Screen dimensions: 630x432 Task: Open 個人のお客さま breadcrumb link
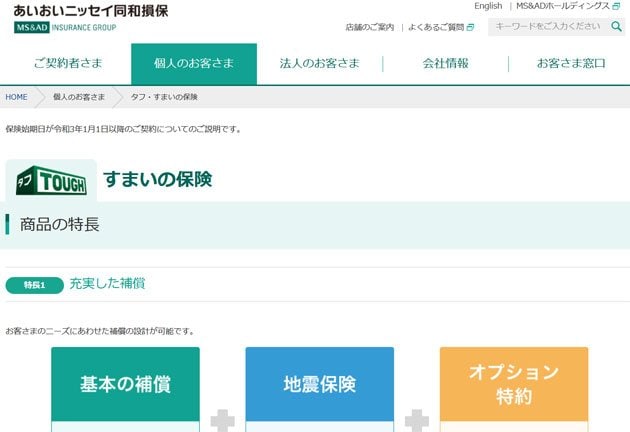79,97
